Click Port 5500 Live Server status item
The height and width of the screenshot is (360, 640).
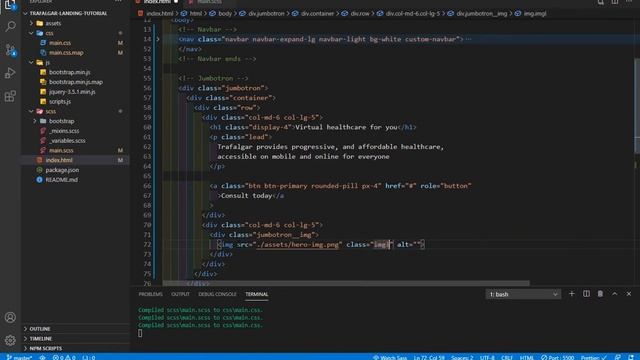point(558,357)
